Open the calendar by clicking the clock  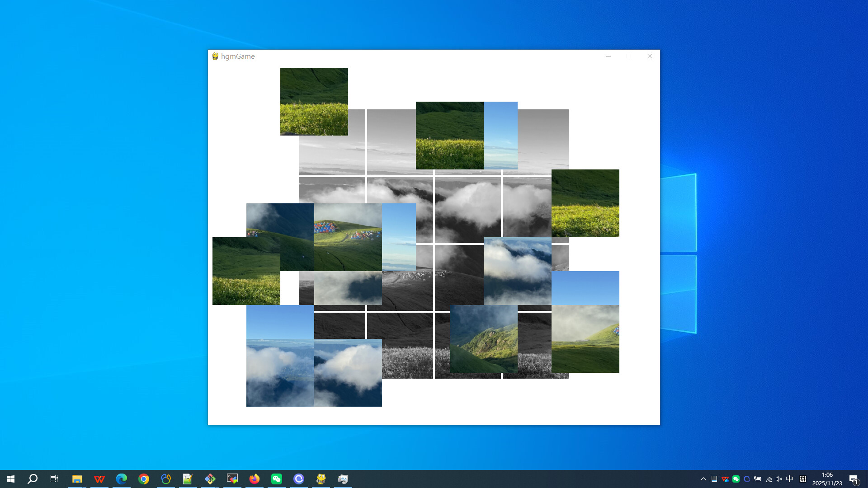[x=827, y=479]
